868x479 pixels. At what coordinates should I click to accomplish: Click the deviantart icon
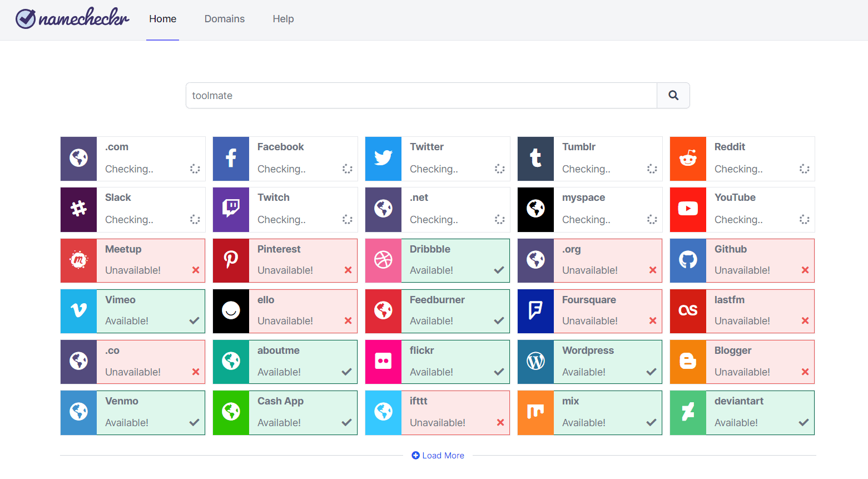coord(688,412)
